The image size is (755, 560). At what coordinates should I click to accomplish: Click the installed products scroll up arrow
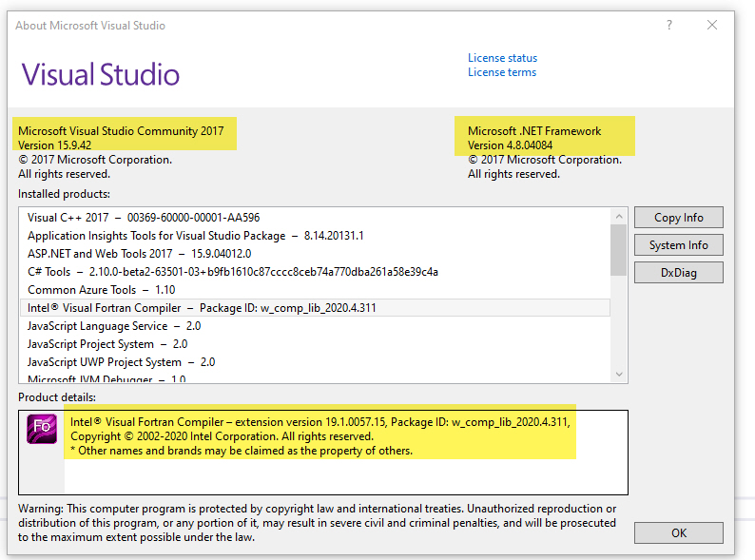(619, 217)
